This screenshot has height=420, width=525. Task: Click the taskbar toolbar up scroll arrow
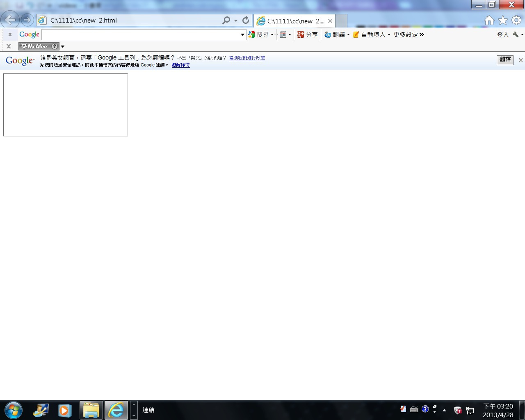point(134,404)
